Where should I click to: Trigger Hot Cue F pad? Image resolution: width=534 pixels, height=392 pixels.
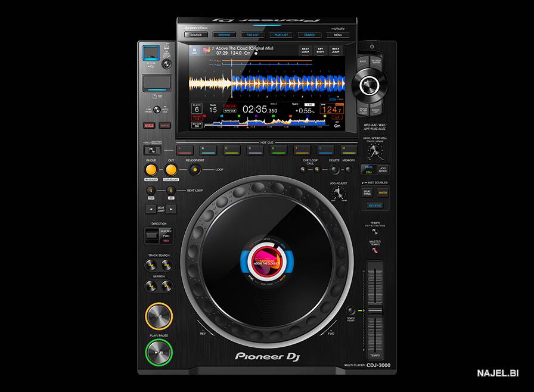pos(302,150)
